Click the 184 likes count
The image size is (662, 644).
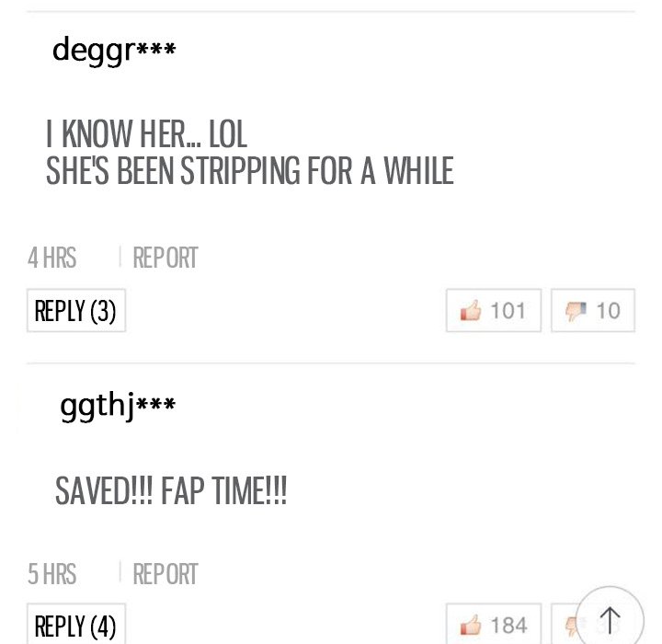(508, 625)
